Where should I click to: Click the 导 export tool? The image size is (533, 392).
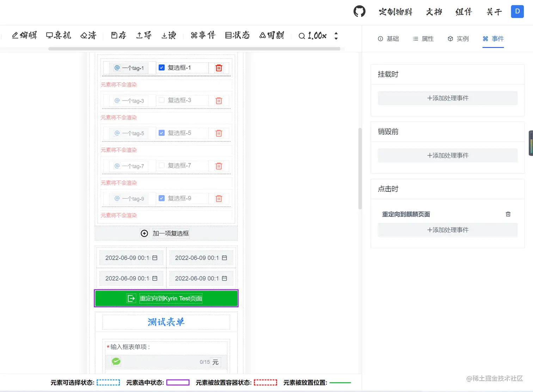(144, 35)
